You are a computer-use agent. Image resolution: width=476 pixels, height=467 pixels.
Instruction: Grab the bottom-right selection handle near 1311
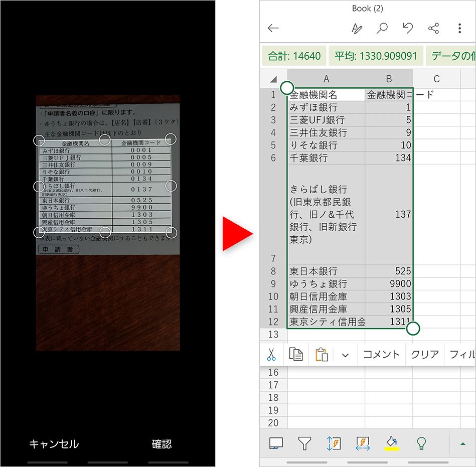click(413, 328)
